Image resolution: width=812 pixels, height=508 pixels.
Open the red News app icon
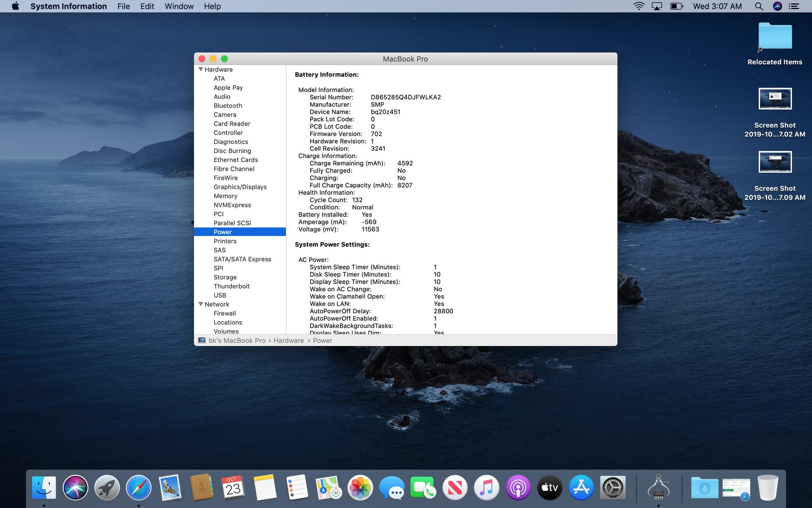(x=454, y=488)
